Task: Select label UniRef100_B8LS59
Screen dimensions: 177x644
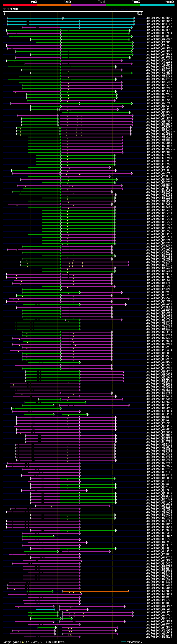Action: tap(159, 100)
